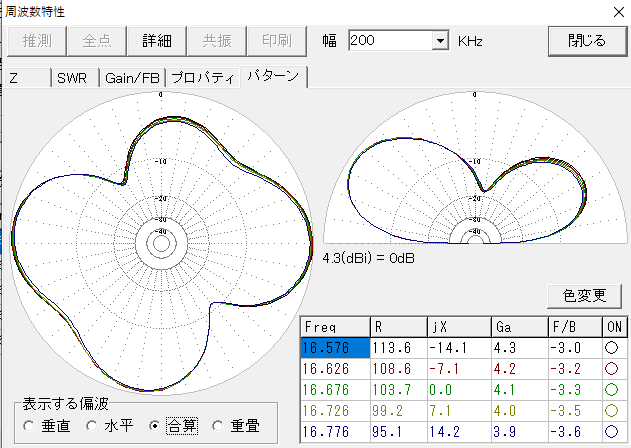Select the パターン tab
The image size is (631, 448).
(x=274, y=76)
